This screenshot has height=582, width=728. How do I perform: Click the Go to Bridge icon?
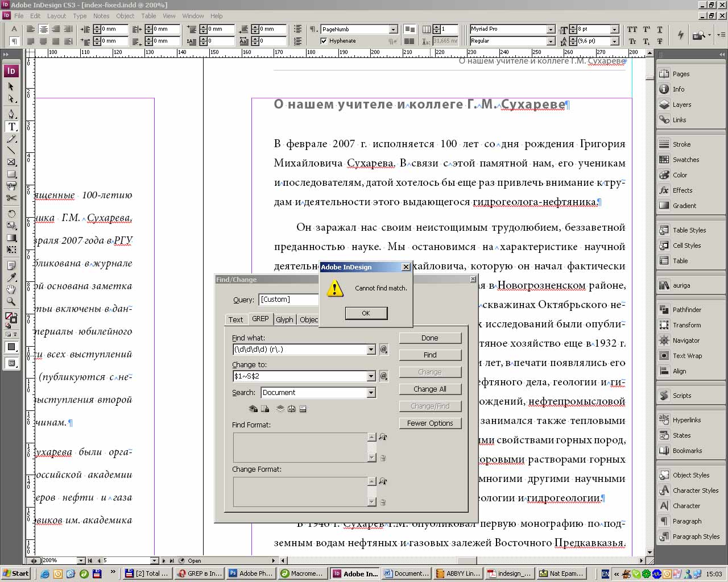point(698,35)
